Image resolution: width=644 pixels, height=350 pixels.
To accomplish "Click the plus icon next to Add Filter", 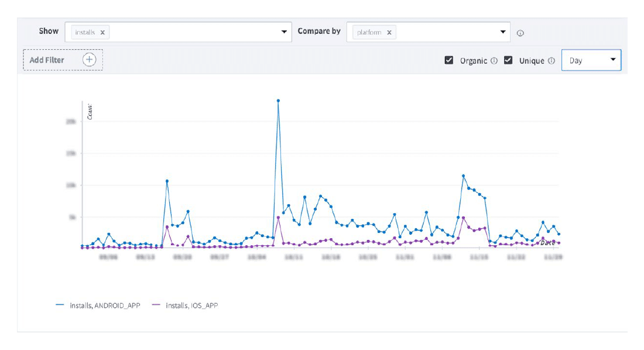I will coord(89,60).
